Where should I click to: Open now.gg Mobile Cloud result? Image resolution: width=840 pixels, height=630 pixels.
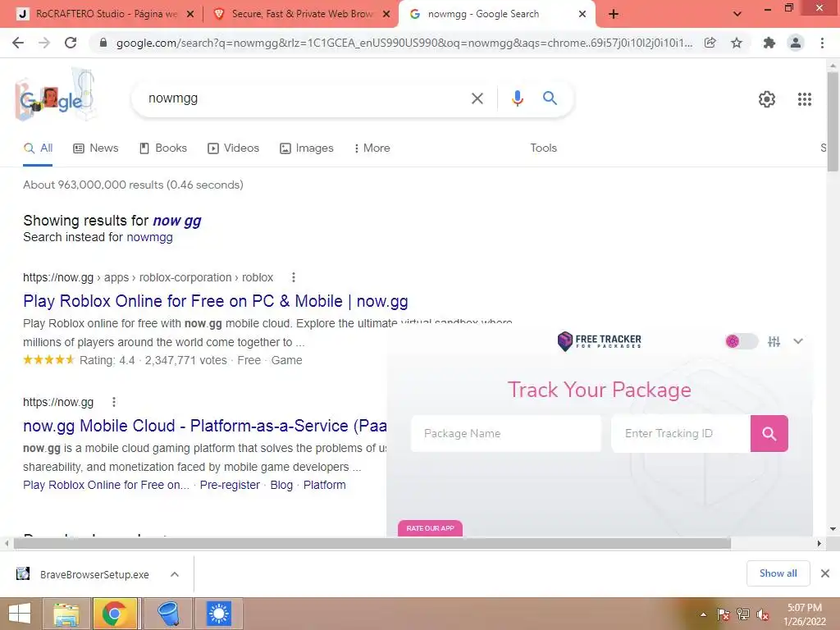pyautogui.click(x=204, y=426)
